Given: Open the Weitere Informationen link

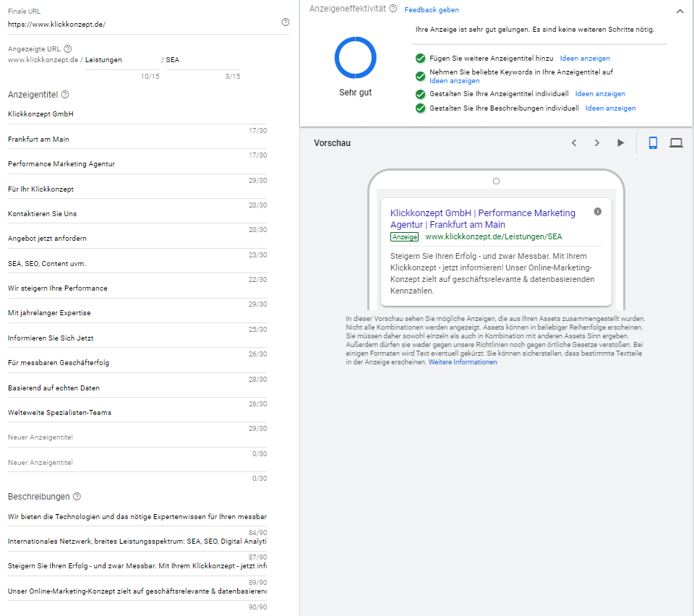Looking at the screenshot, I should 463,362.
